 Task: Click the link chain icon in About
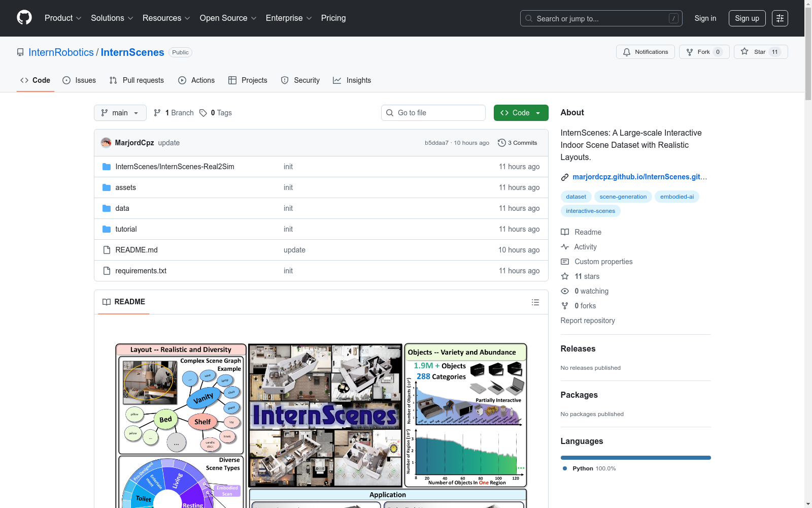(x=565, y=177)
